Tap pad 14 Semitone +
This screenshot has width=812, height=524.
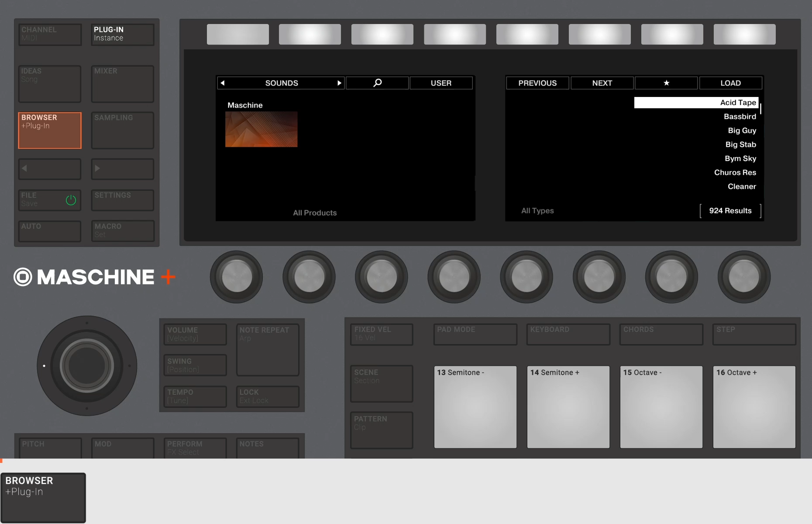(x=568, y=407)
